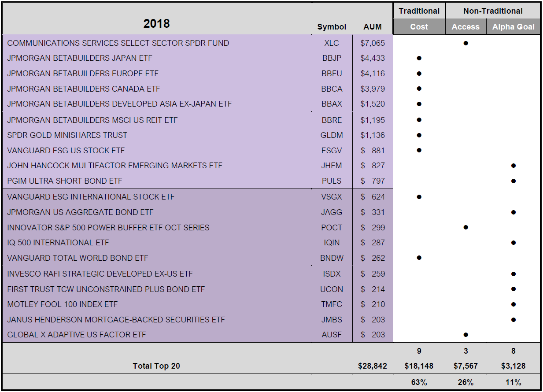Select SPDR GOLD MINISHARES TRUST name
543x392 pixels.
click(x=67, y=135)
